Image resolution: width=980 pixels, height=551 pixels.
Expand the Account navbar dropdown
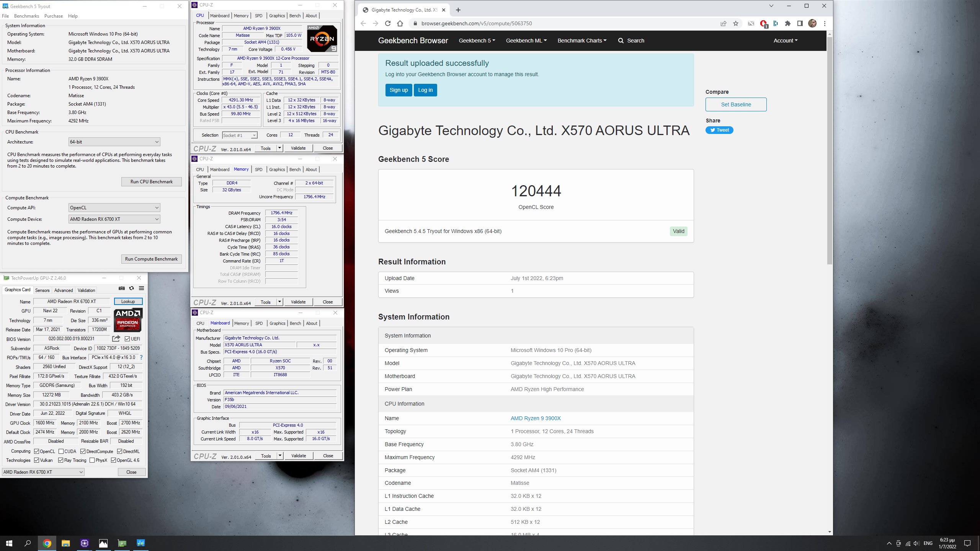[x=786, y=41]
